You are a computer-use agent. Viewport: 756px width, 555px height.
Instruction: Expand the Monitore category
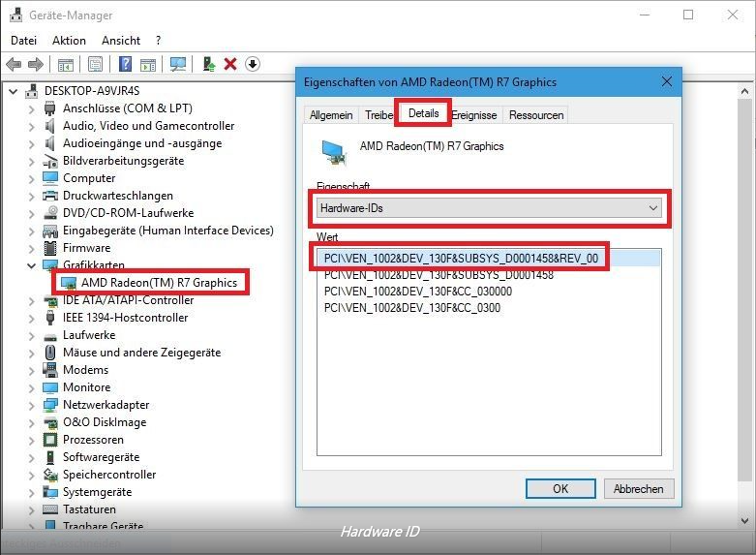coord(31,387)
